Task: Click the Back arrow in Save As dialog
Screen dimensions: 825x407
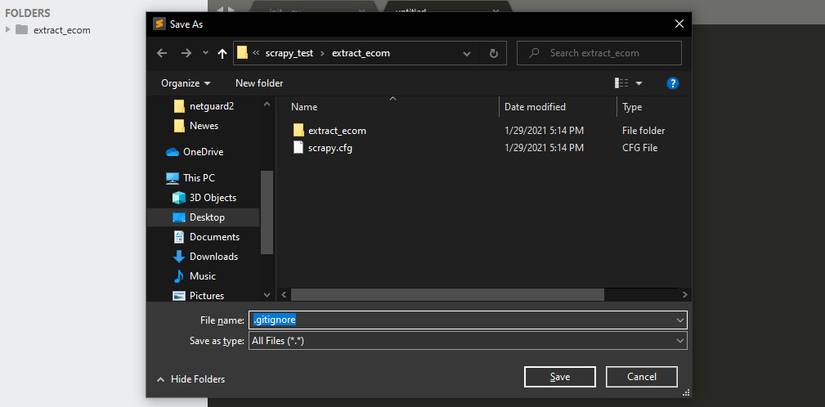Action: tap(162, 53)
